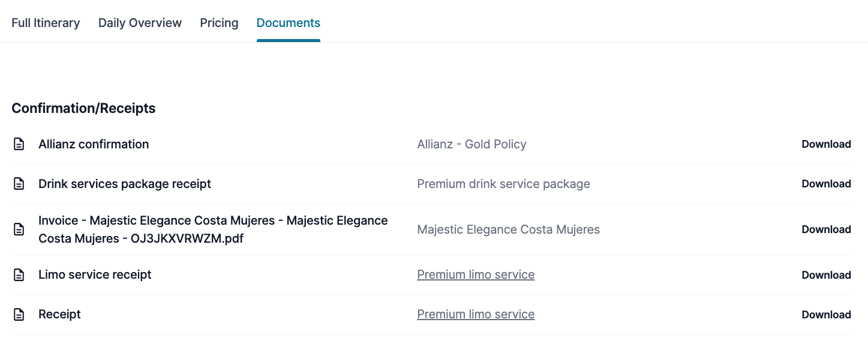Click the document icon beside Allianz confirmation
Screen dimensions: 868x343
point(19,144)
